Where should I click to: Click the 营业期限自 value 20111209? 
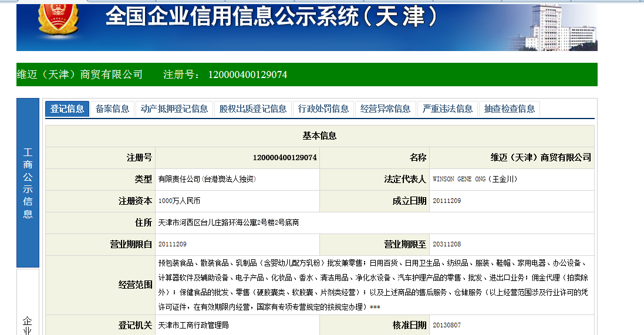173,245
